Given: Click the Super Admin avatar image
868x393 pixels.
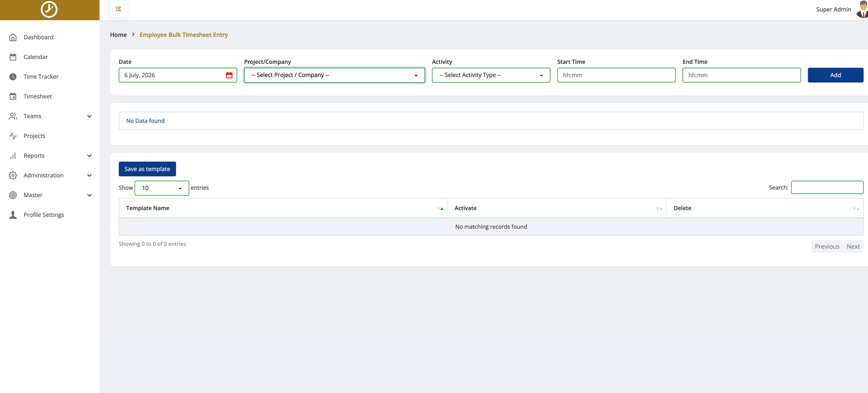Looking at the screenshot, I should pyautogui.click(x=862, y=9).
